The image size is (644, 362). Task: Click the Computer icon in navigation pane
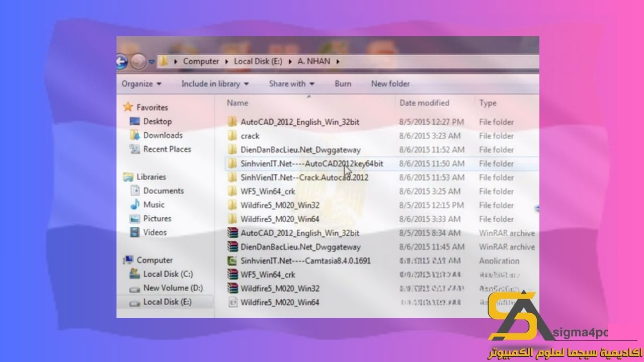coord(128,260)
